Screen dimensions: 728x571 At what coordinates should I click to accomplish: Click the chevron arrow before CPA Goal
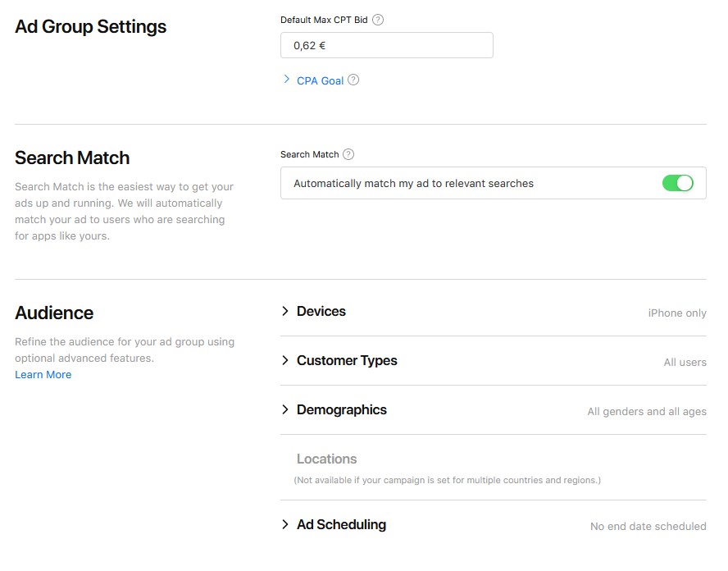[x=286, y=80]
